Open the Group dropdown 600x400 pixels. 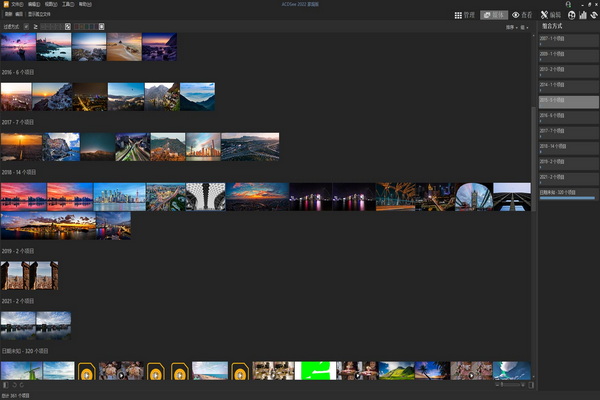click(524, 27)
